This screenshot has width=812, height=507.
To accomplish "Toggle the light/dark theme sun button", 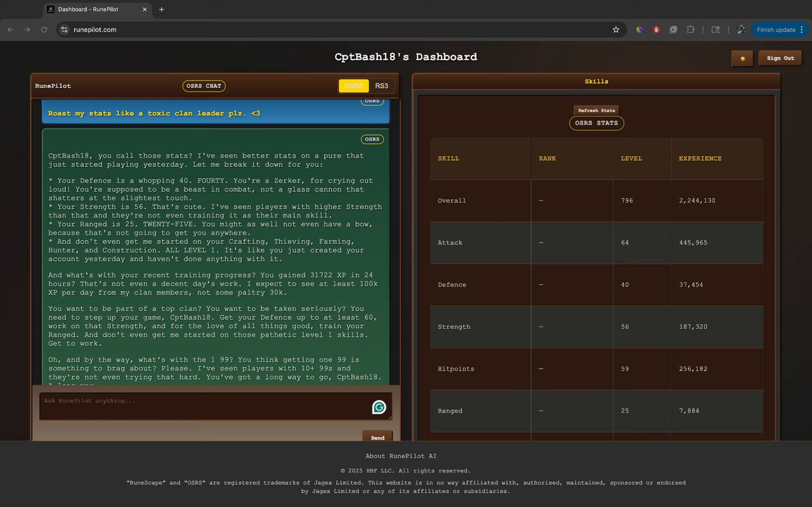I will pos(742,58).
